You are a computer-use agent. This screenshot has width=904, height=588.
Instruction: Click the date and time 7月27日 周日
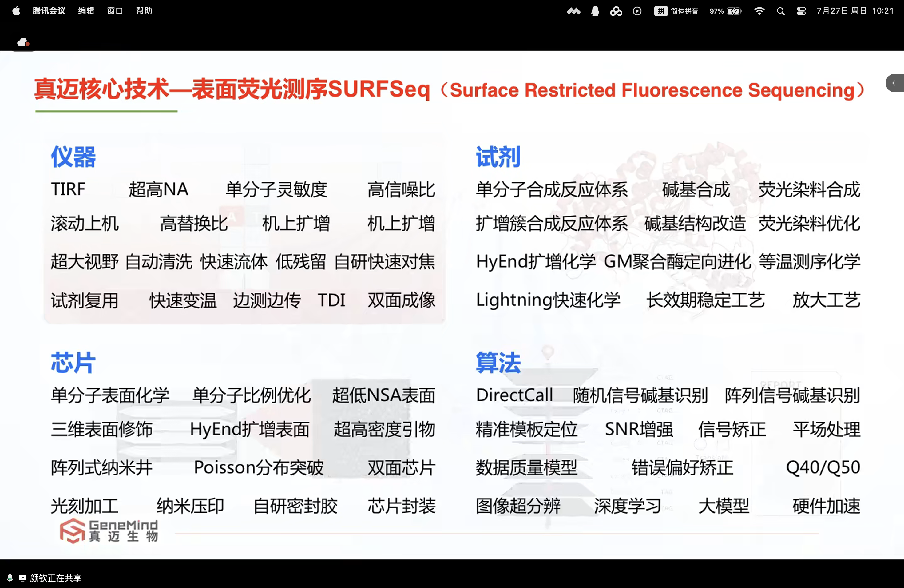pos(842,11)
